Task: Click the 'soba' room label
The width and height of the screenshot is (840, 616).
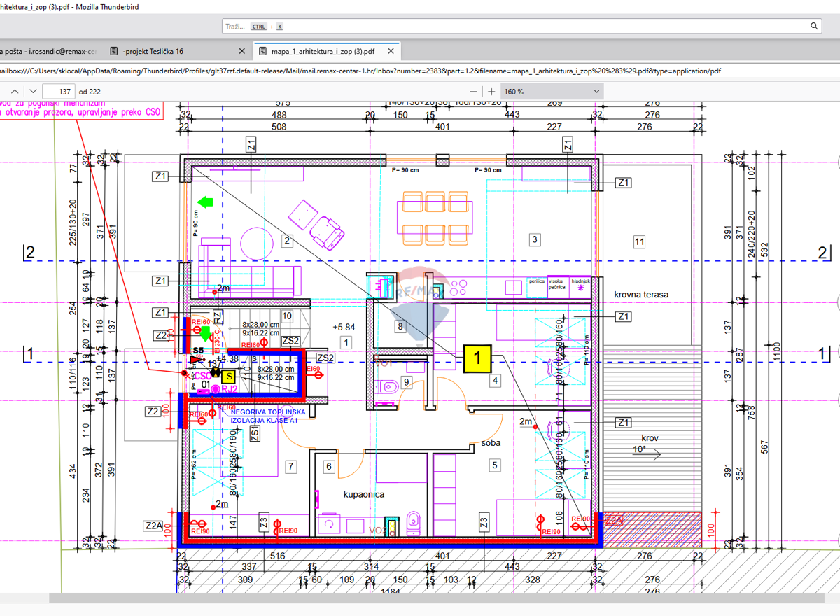Action: pos(491,442)
